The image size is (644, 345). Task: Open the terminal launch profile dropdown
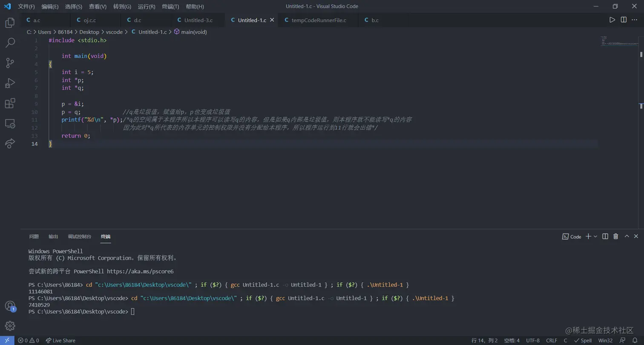(x=595, y=237)
